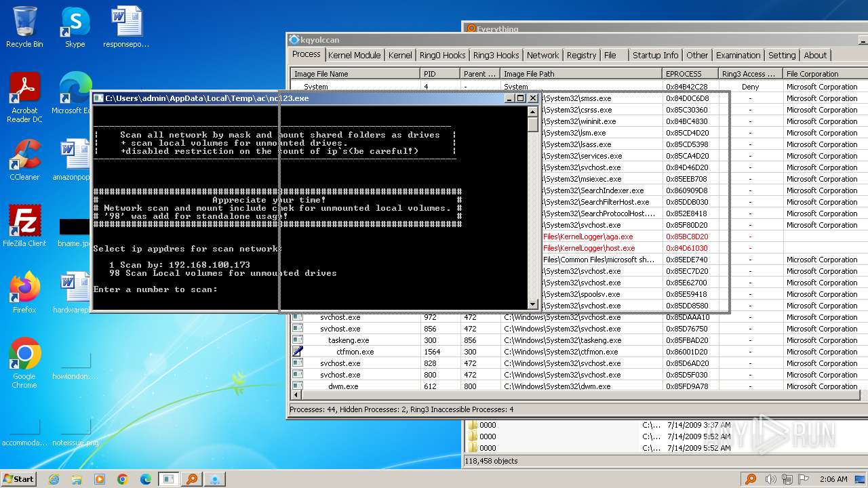
Task: Sort by File Corporation column header
Action: coord(825,74)
